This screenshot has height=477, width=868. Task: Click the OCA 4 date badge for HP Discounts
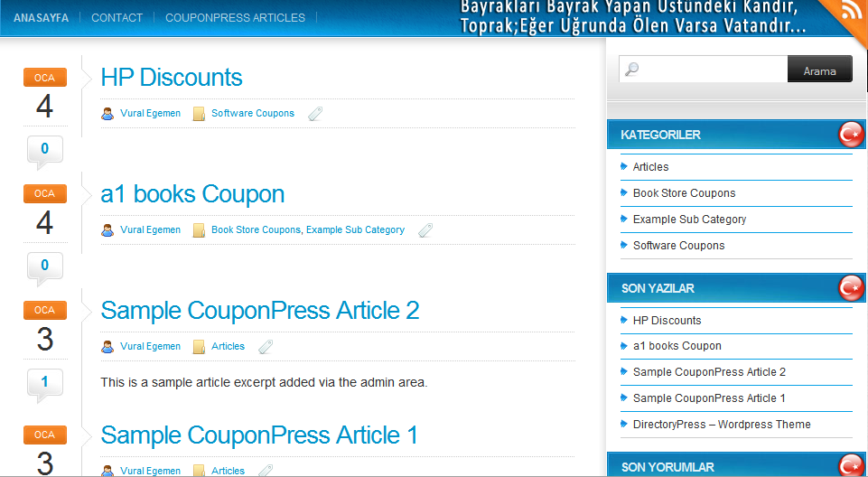pyautogui.click(x=45, y=95)
